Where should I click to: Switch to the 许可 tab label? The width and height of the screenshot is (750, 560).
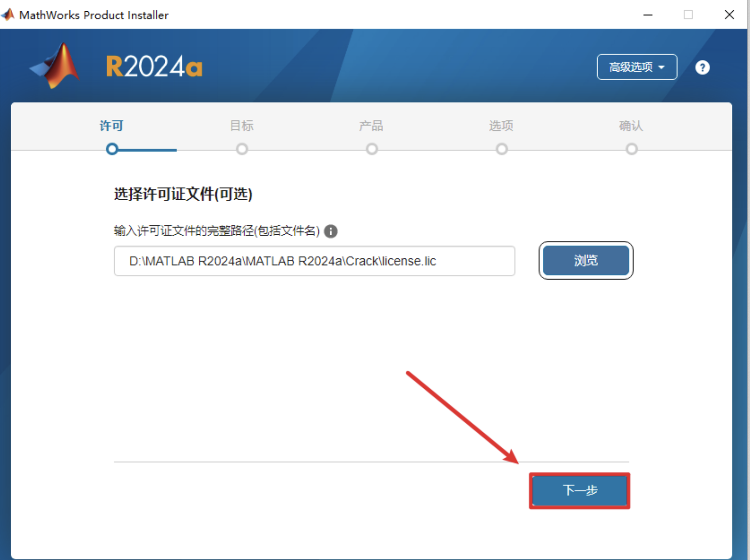point(111,126)
